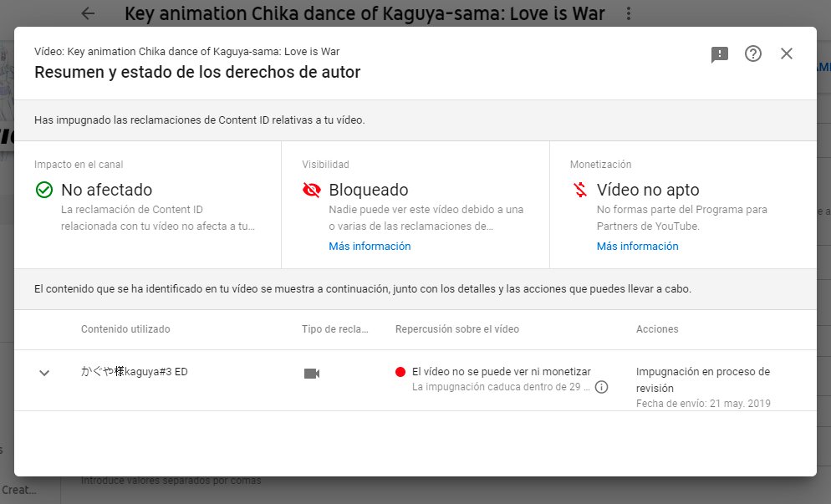Click the crossed dollar monetization icon

point(580,190)
